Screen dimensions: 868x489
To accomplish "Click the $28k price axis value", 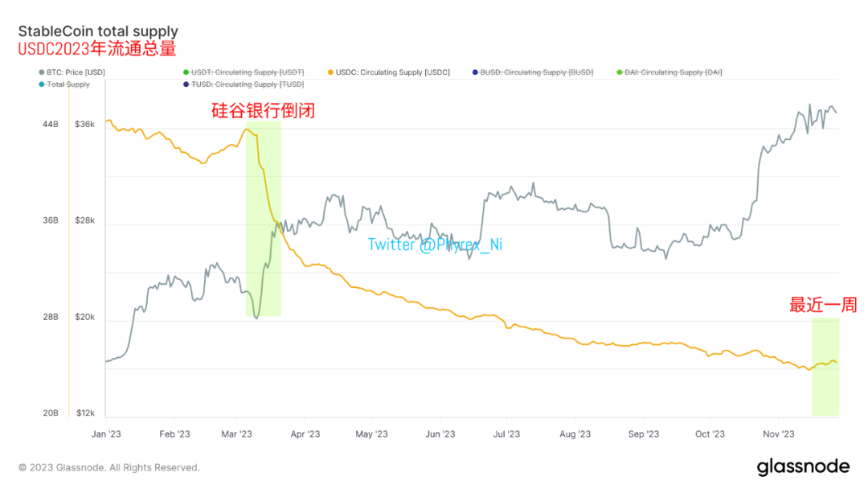I will [x=84, y=220].
